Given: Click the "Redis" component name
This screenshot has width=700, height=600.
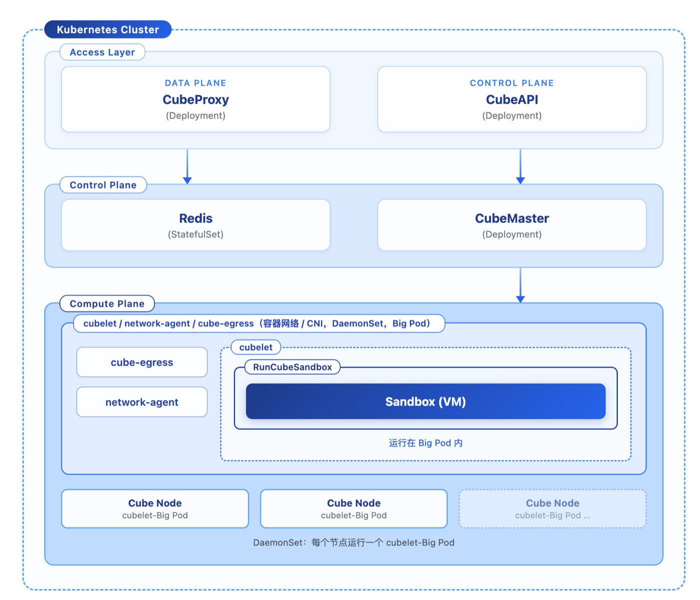Looking at the screenshot, I should coord(195,218).
